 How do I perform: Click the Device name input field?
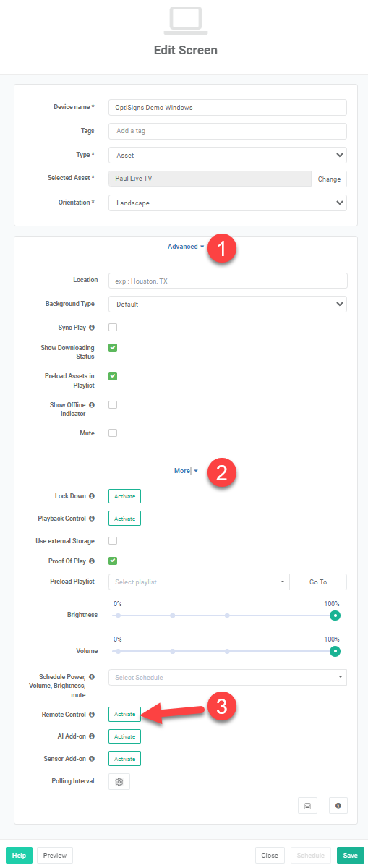227,107
